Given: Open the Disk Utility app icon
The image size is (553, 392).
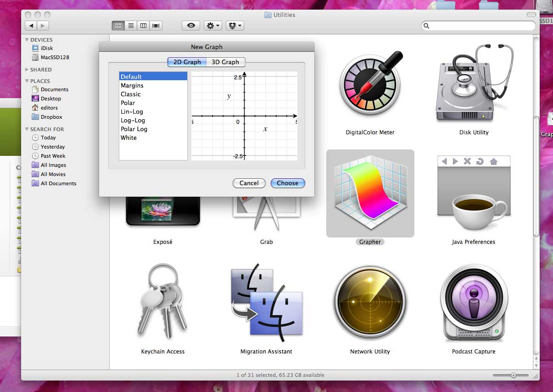Looking at the screenshot, I should click(474, 83).
